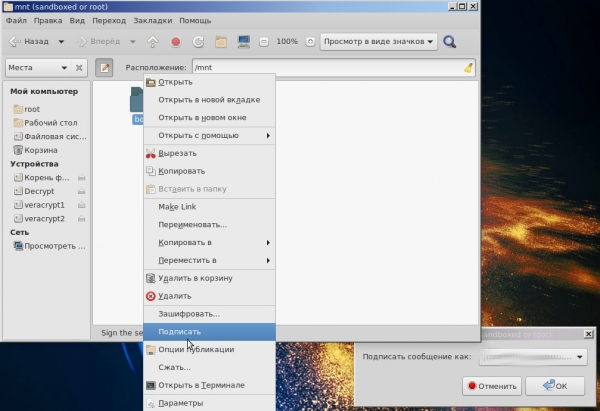The width and height of the screenshot is (600, 411).
Task: Click the Computer icon in toolbar
Action: pos(243,42)
